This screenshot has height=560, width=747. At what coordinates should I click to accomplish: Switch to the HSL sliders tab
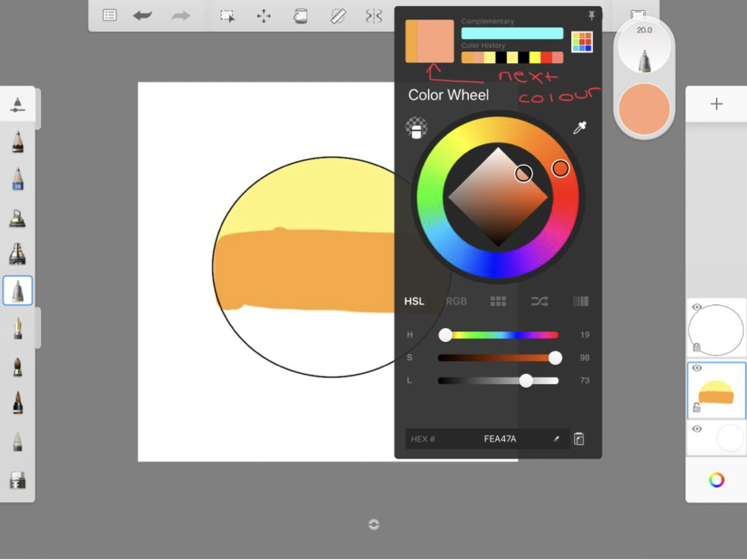pyautogui.click(x=414, y=301)
